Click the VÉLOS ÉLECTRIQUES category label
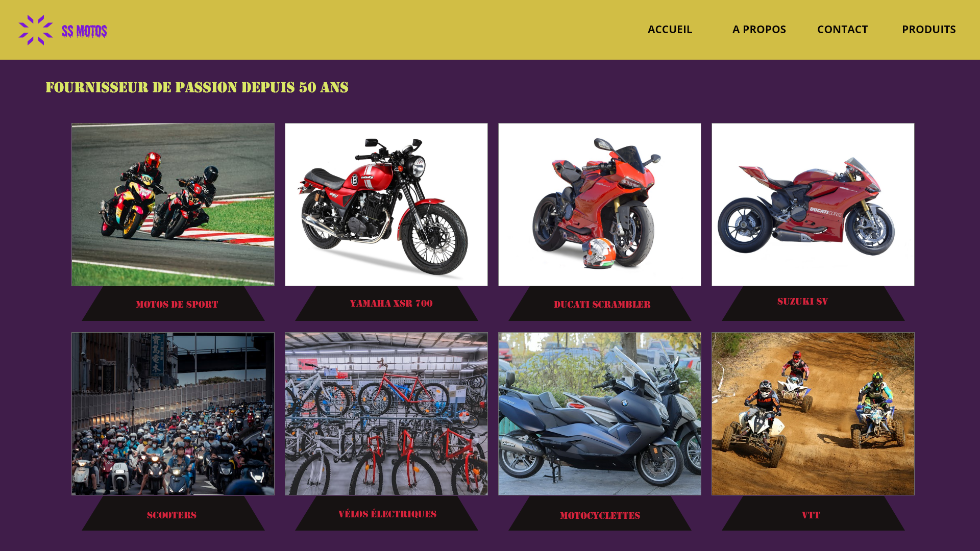Viewport: 980px width, 551px height. click(387, 514)
